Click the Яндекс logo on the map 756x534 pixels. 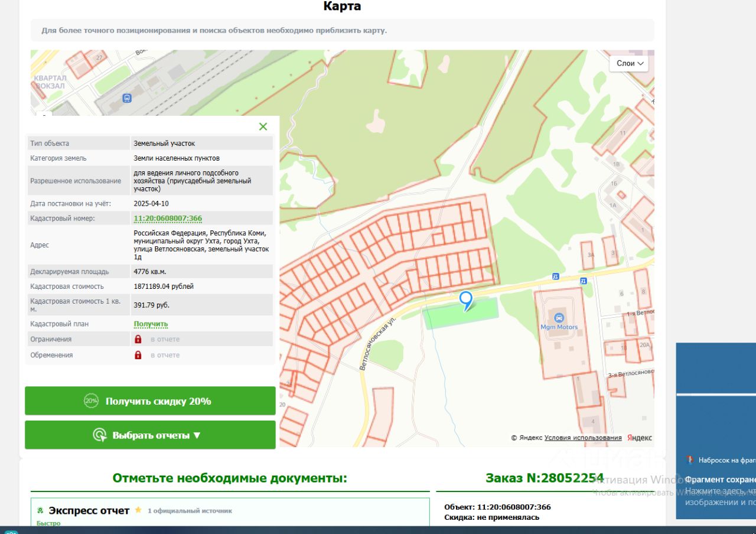pos(639,438)
